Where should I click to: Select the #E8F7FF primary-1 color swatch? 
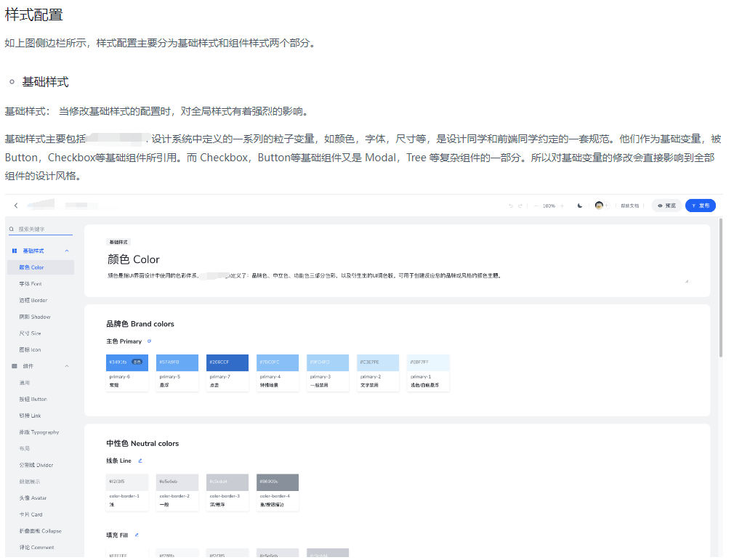[x=428, y=373]
